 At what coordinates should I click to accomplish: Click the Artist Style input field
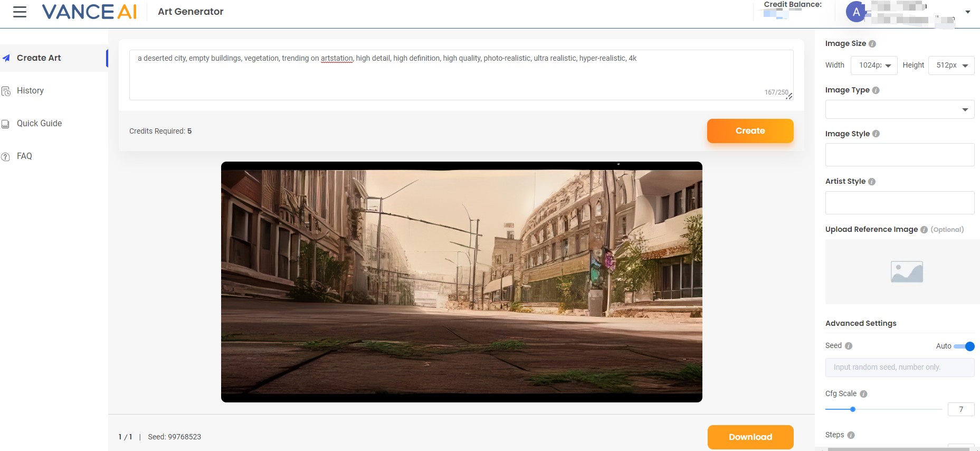(900, 203)
